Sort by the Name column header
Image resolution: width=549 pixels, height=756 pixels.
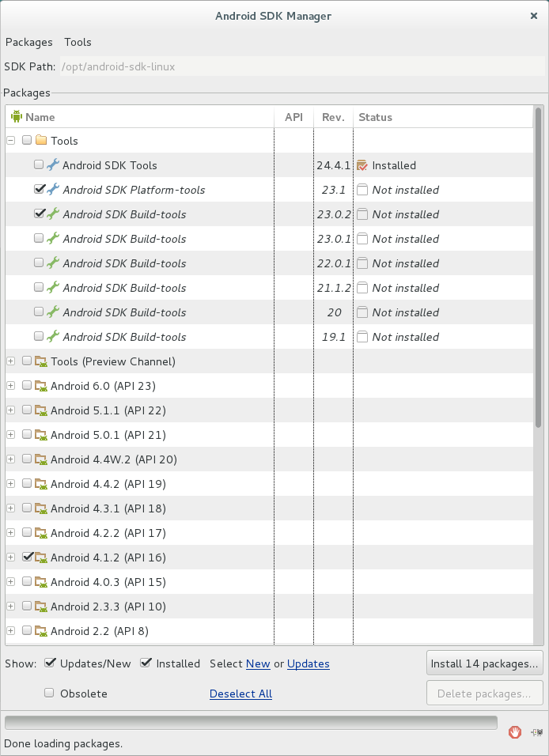coord(140,117)
